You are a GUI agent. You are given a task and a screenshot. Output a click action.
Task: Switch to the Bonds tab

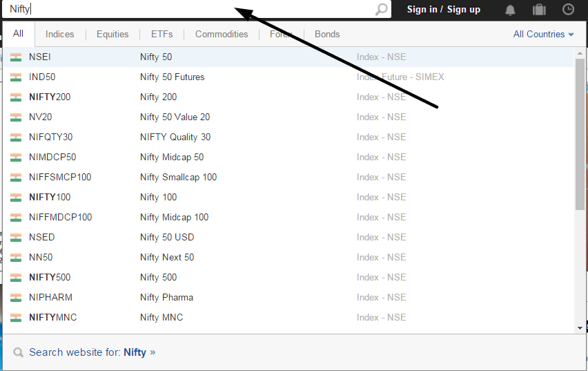coord(327,34)
